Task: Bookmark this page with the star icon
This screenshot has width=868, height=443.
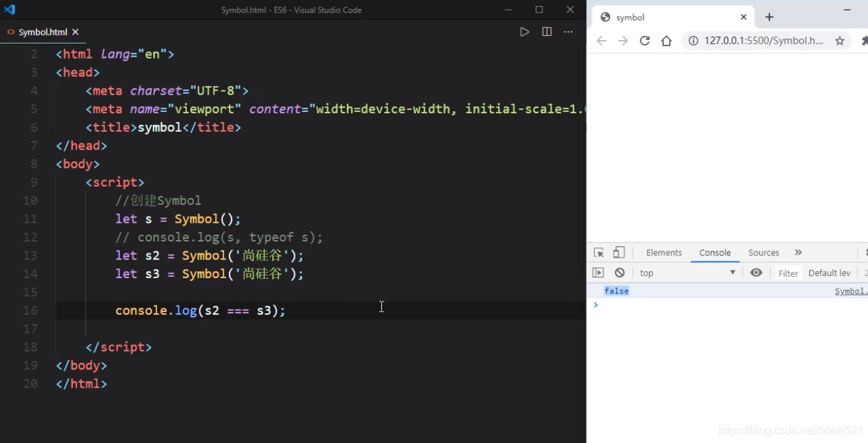Action: click(840, 41)
